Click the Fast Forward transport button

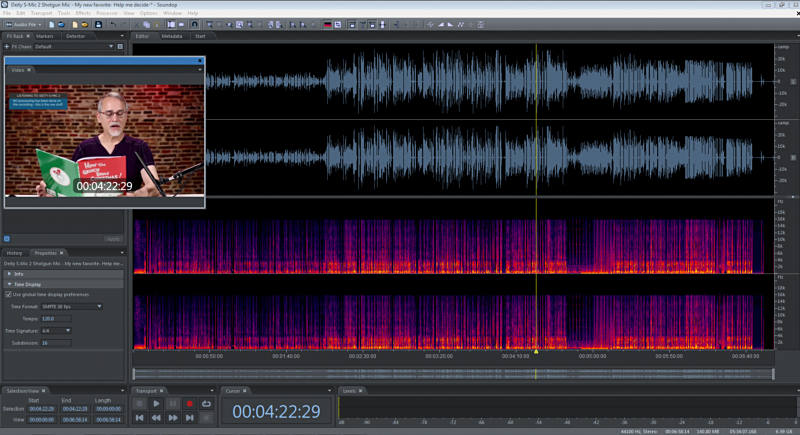click(173, 418)
